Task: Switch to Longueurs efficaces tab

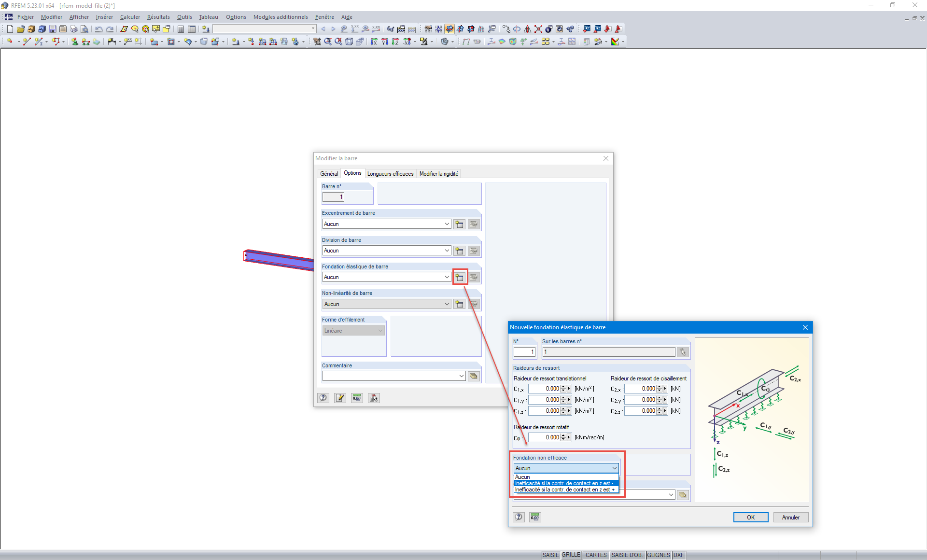Action: click(x=390, y=173)
